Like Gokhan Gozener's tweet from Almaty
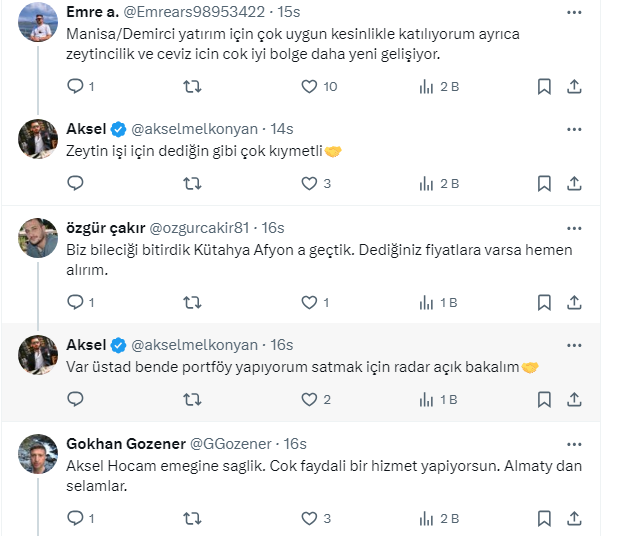Viewport: 623px width, 536px height. (309, 518)
